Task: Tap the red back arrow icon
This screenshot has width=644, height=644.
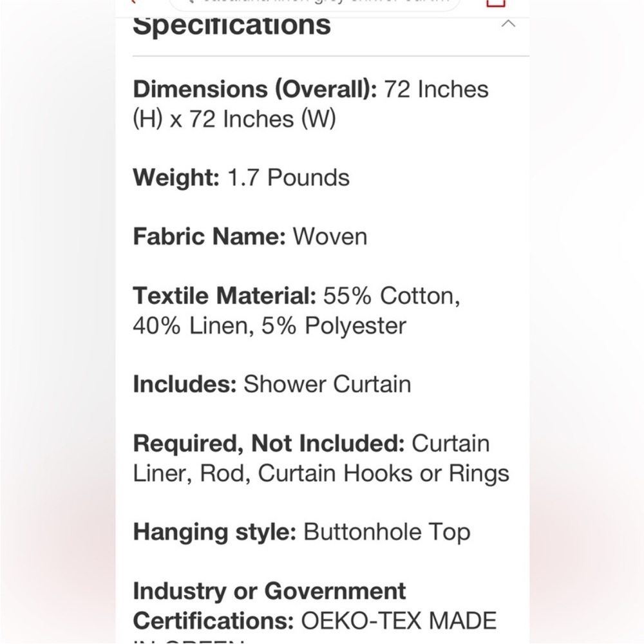Action: (132, 2)
